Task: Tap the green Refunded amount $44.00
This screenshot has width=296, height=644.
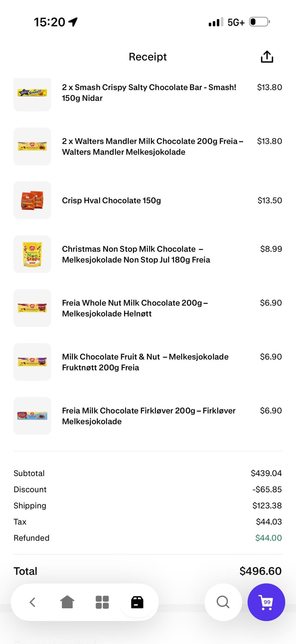Action: click(268, 538)
